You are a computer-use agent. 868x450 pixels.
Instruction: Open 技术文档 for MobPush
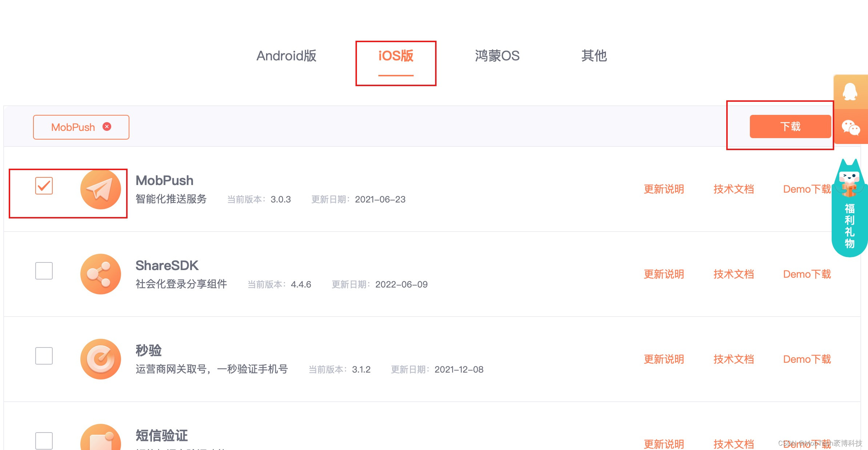point(733,189)
